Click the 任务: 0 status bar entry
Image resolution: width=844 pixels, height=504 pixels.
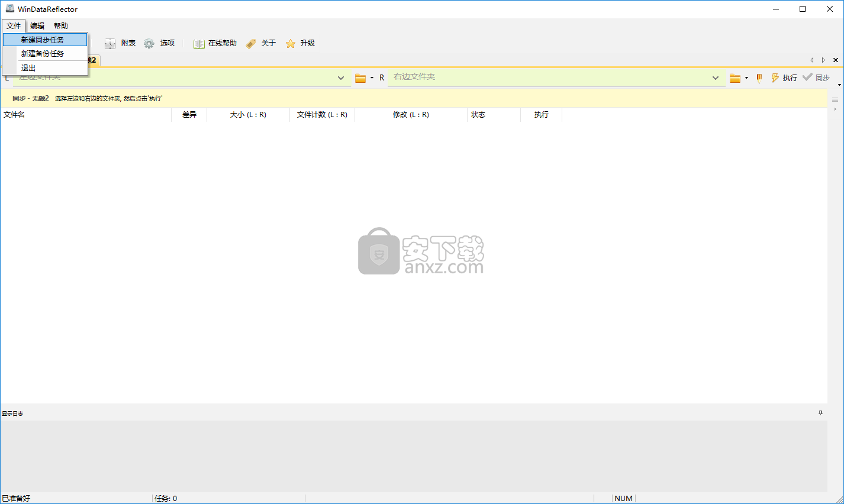click(x=166, y=498)
